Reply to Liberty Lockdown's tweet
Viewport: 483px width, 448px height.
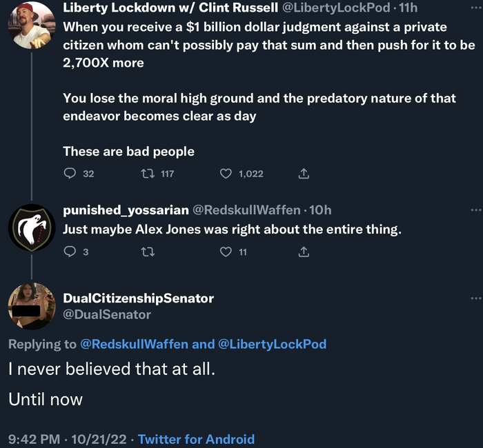[69, 174]
